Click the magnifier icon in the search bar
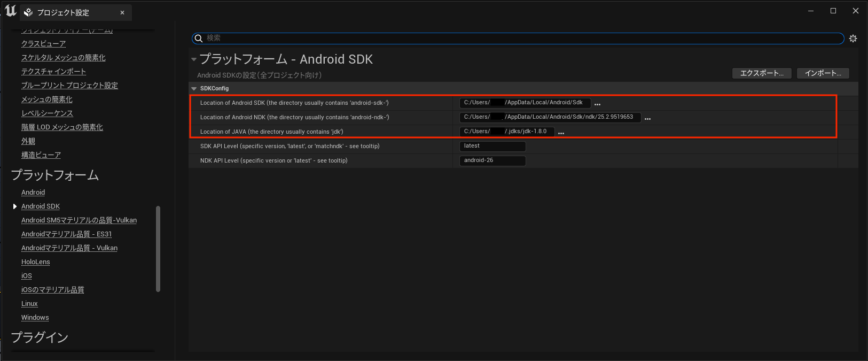This screenshot has width=868, height=361. [x=198, y=38]
